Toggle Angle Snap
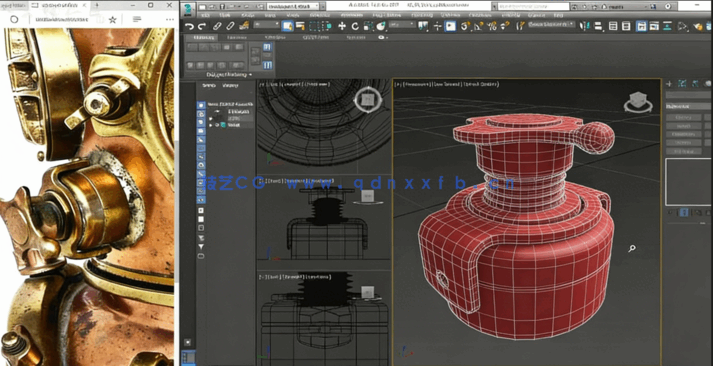This screenshot has width=713, height=366. click(478, 26)
